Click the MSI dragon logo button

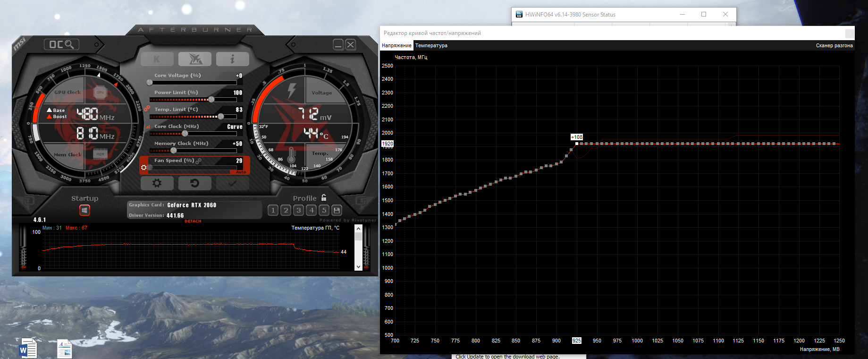coord(195,59)
